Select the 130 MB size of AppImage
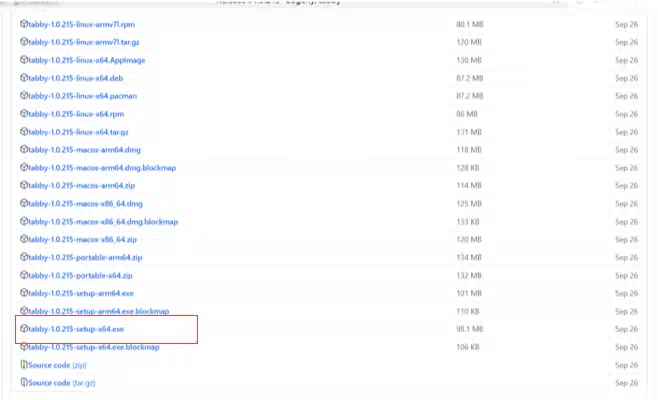658x400 pixels. click(469, 60)
